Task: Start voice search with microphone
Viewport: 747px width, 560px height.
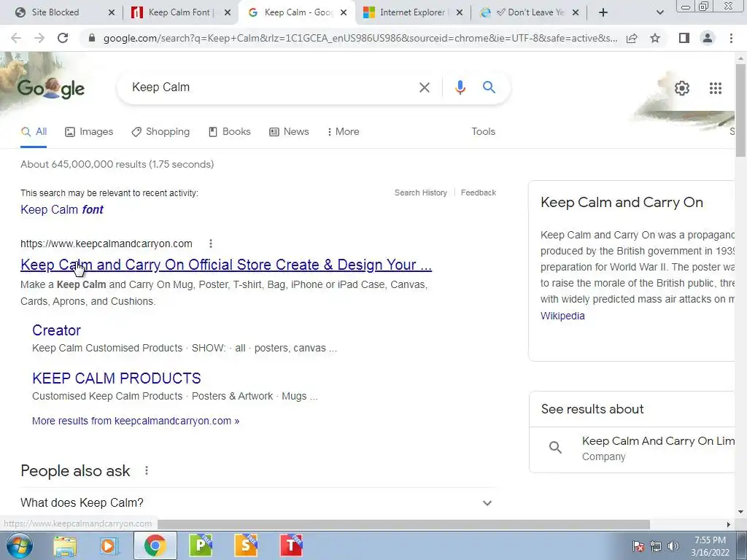Action: 460,87
